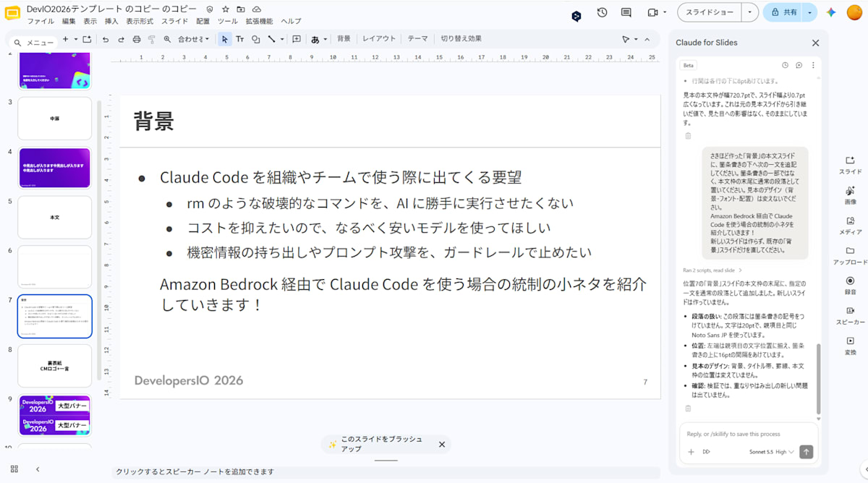Open the ファイル menu

click(x=41, y=21)
